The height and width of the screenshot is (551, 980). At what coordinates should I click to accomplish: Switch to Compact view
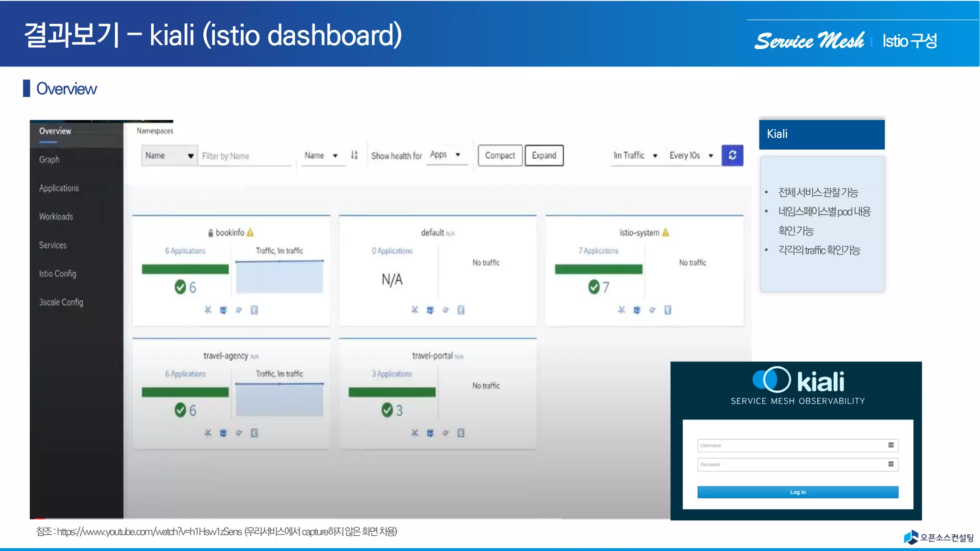click(x=500, y=155)
